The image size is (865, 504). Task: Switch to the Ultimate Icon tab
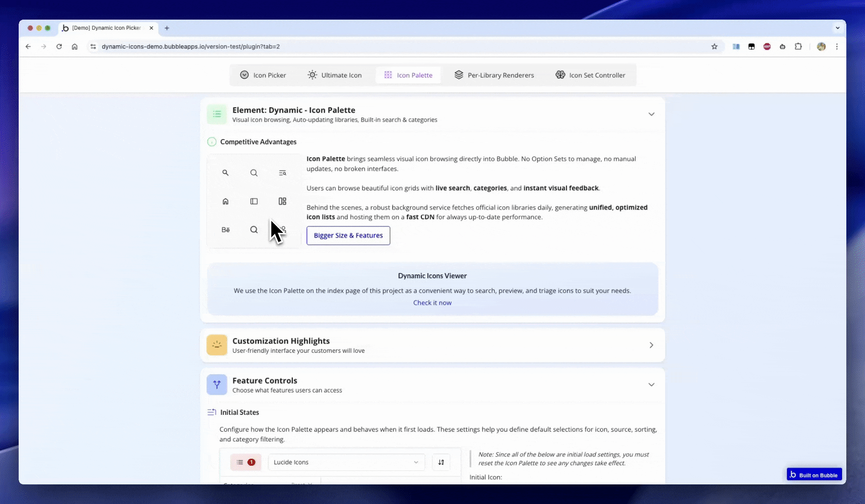pos(334,75)
